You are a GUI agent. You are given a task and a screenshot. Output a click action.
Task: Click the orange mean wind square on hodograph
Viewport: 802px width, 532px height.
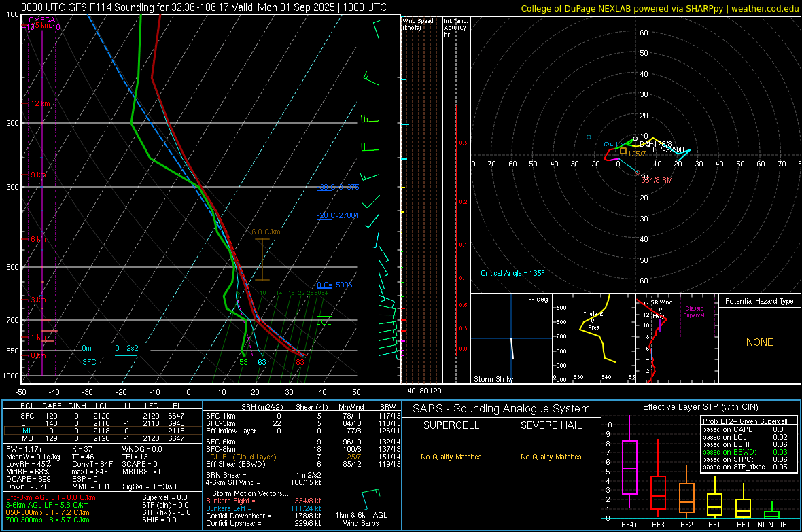click(x=623, y=151)
